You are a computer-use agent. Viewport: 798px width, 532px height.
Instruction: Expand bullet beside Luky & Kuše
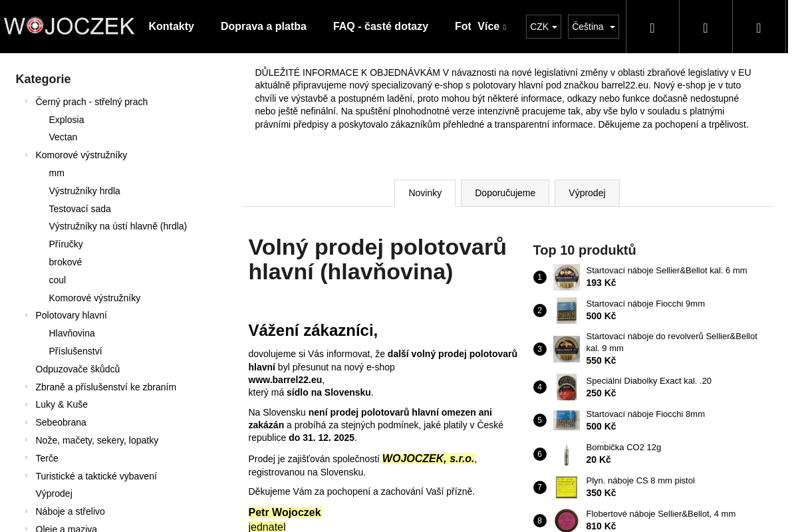(26, 404)
